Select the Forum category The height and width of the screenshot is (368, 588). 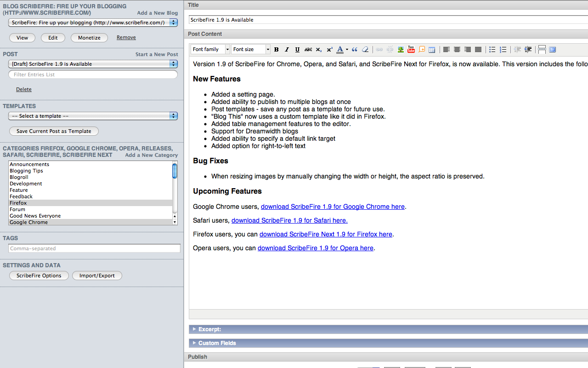tap(90, 209)
